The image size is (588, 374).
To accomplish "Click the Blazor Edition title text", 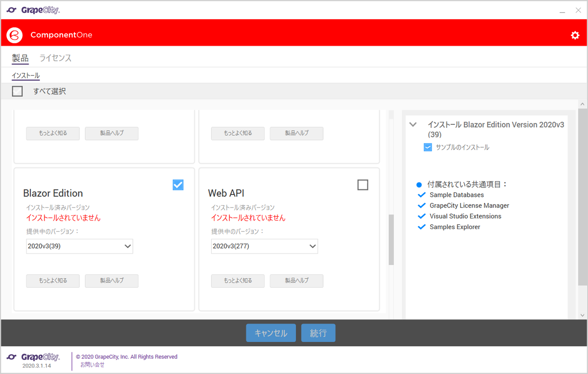I will coord(53,193).
